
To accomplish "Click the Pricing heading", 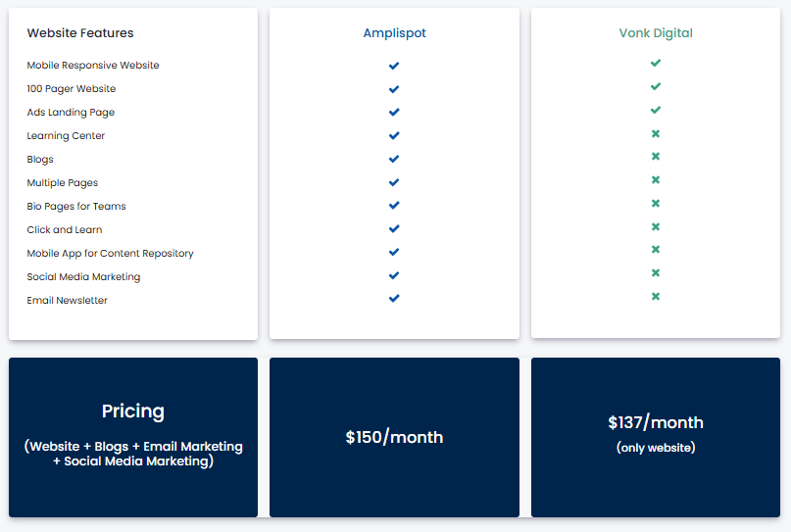I will point(133,411).
